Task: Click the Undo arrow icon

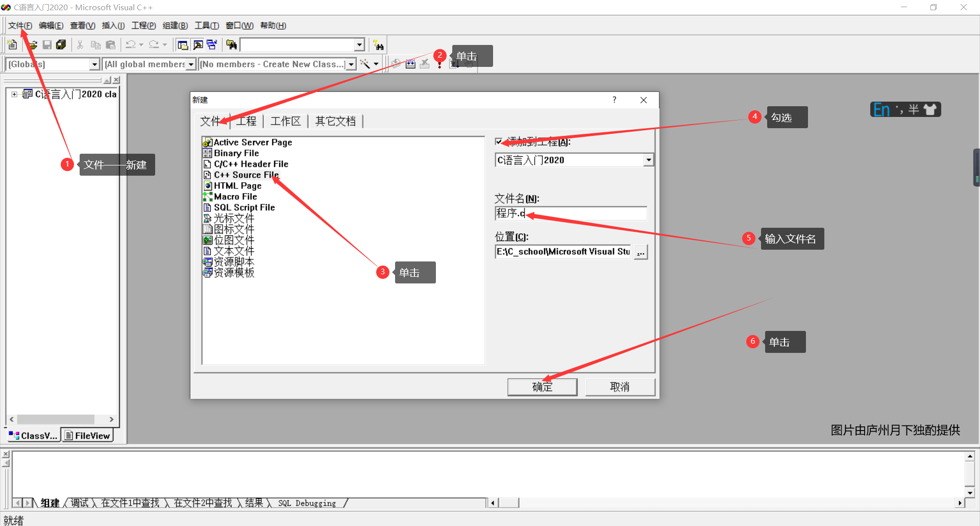Action: (x=131, y=45)
